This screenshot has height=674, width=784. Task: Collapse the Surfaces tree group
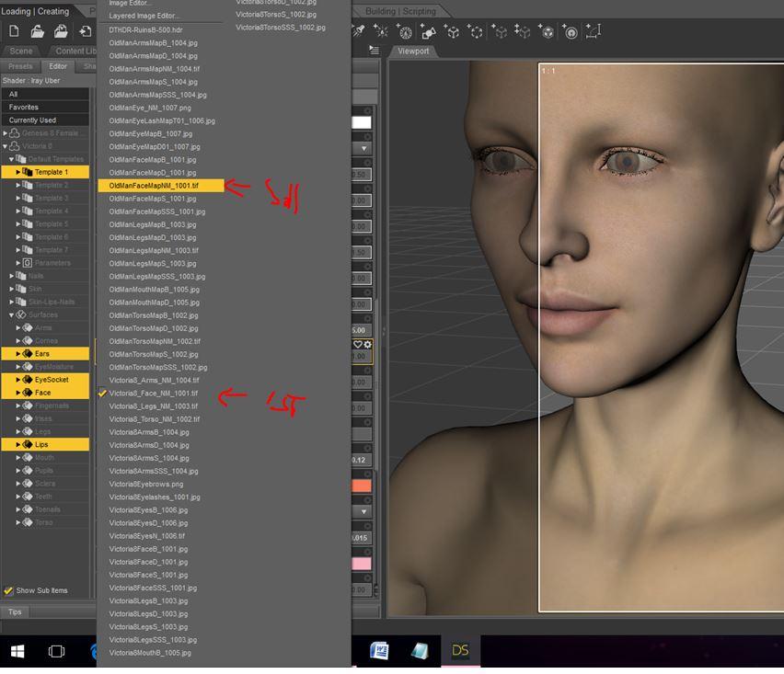point(12,314)
